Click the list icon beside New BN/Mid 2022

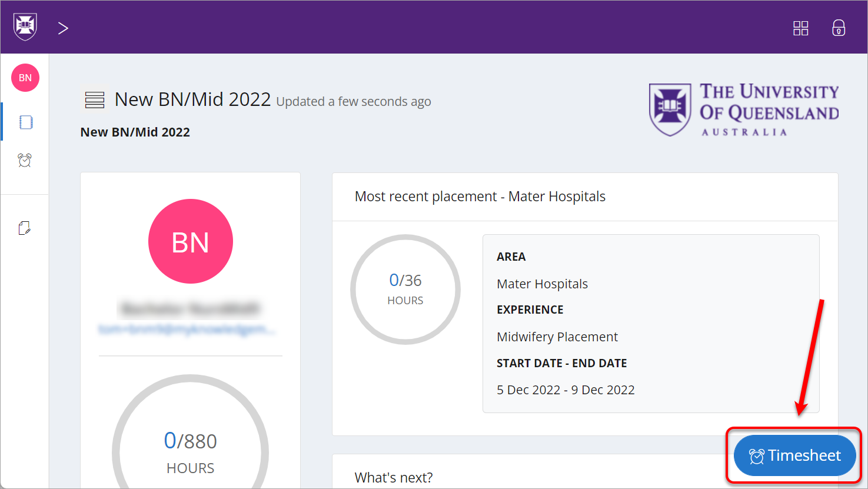95,100
